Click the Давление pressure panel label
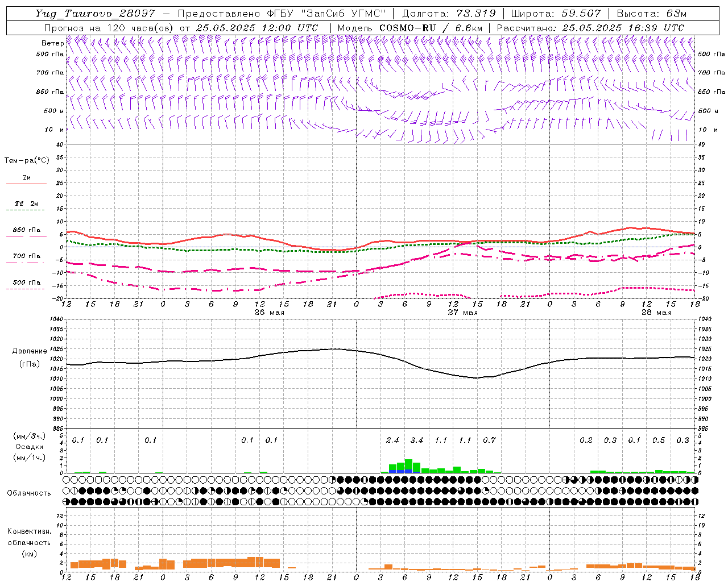Image resolution: width=728 pixels, height=582 pixels. coord(30,351)
